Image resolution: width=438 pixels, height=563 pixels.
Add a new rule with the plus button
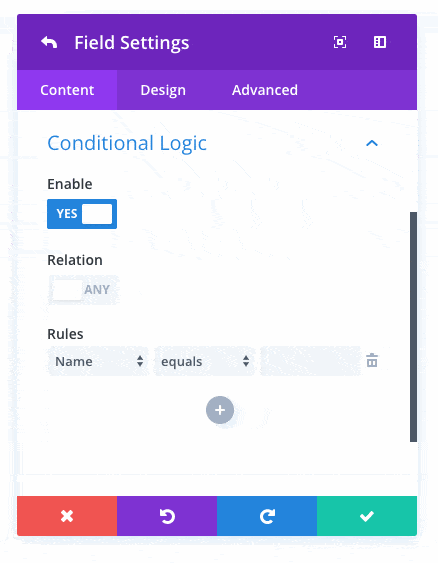pos(220,410)
